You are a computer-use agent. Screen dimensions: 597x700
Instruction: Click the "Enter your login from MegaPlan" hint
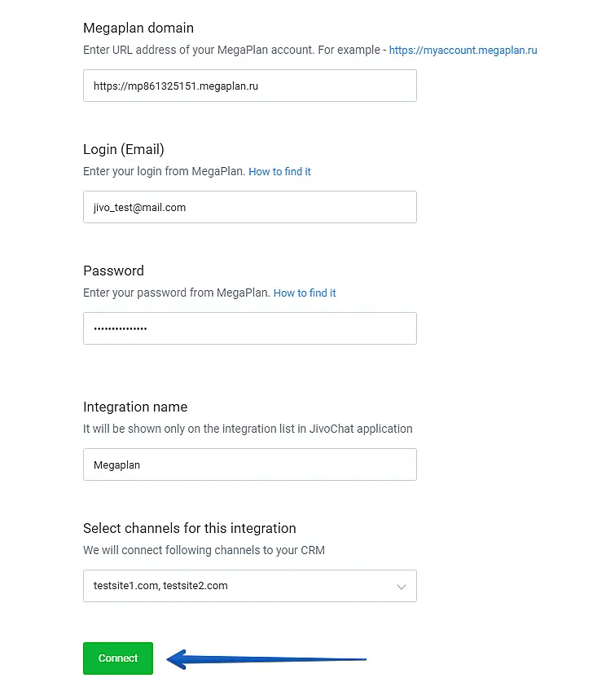coord(164,172)
